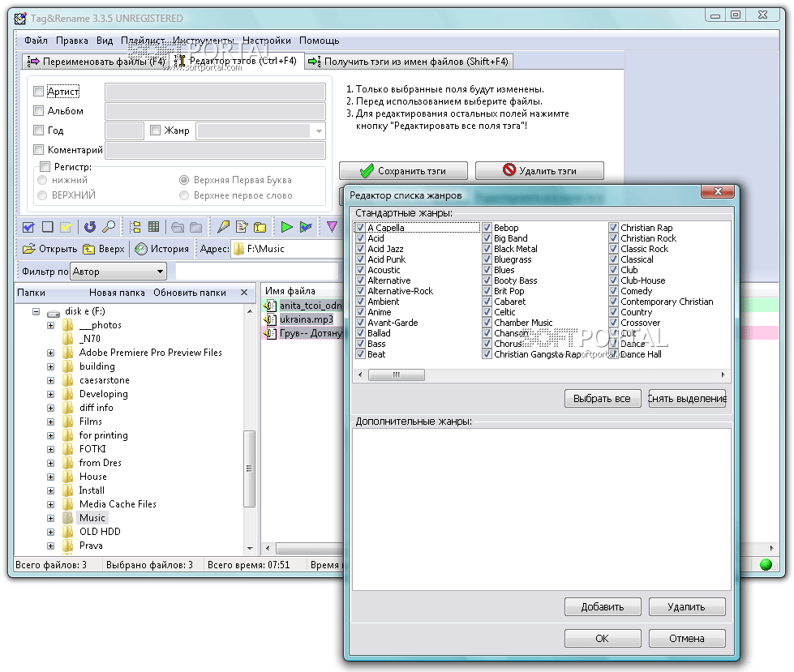
Task: Click the magnifying glass search icon
Action: [x=109, y=227]
